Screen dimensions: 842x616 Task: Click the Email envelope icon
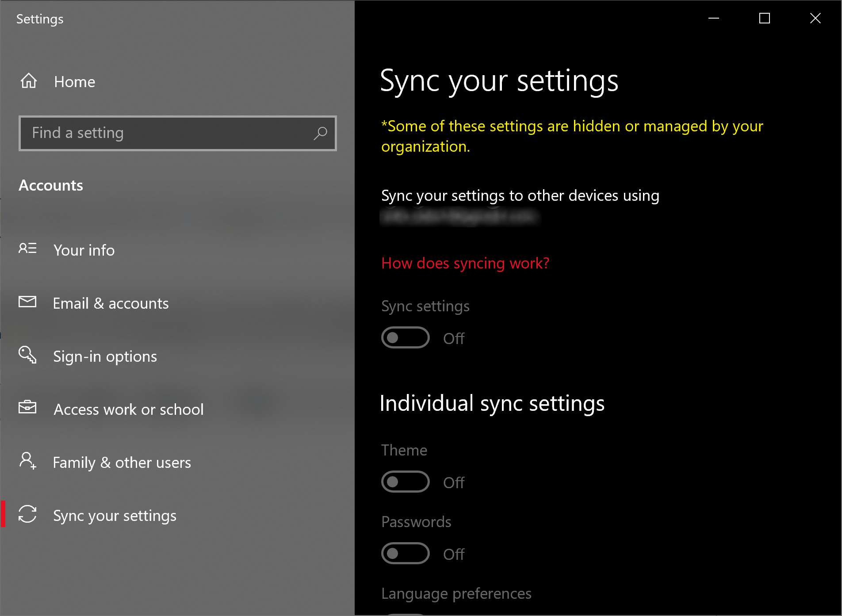click(27, 302)
